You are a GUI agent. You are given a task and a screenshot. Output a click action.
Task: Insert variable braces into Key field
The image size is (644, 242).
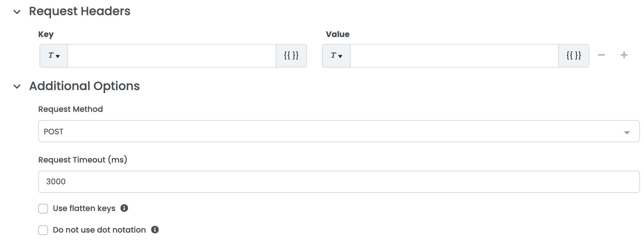coord(291,56)
